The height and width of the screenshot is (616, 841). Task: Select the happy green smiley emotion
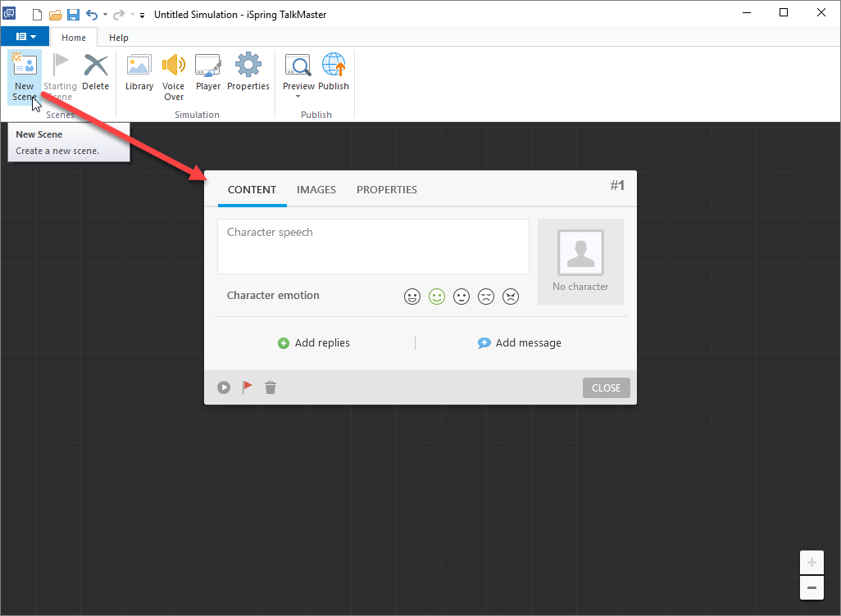coord(437,297)
